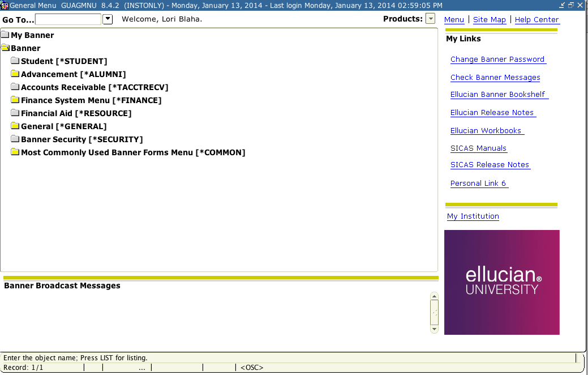Open the Finance System Menu folder icon
The width and height of the screenshot is (588, 375).
15,100
